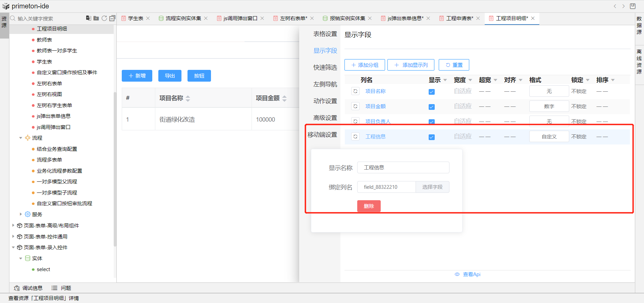
Task: Click the reorder icon beside 项目名称
Action: 355,91
